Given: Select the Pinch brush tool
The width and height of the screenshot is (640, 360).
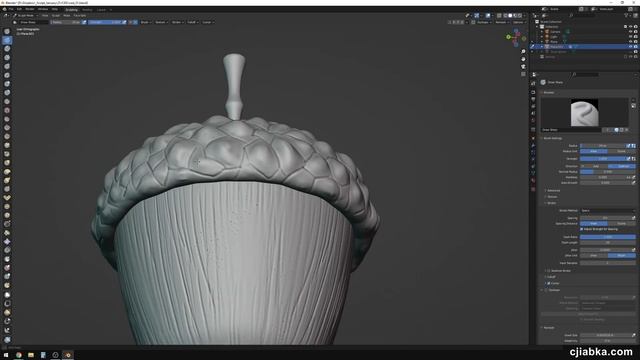Looking at the screenshot, I should (x=7, y=154).
